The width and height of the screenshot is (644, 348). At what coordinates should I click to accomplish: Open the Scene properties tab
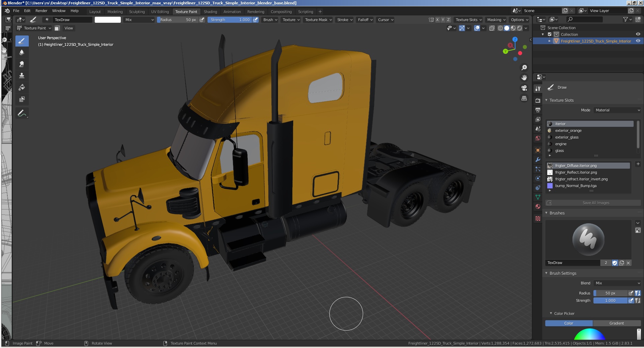point(538,129)
